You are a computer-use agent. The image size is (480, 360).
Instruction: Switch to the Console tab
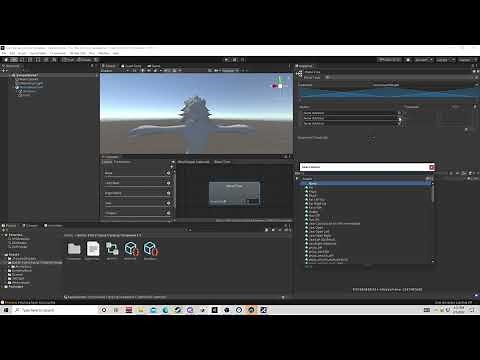[30, 226]
